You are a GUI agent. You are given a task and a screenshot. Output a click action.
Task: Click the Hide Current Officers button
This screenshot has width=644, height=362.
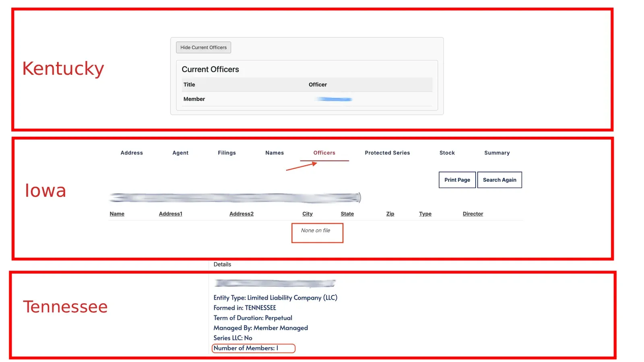203,47
